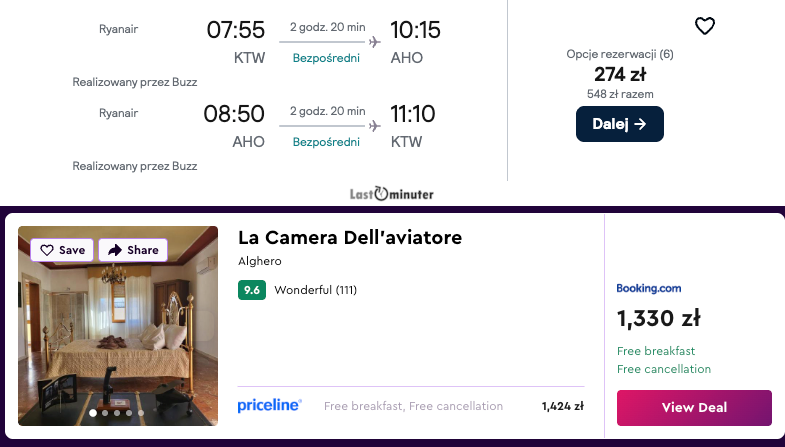The height and width of the screenshot is (447, 785).
Task: Open Wonderful (111) reviews
Action: [315, 290]
